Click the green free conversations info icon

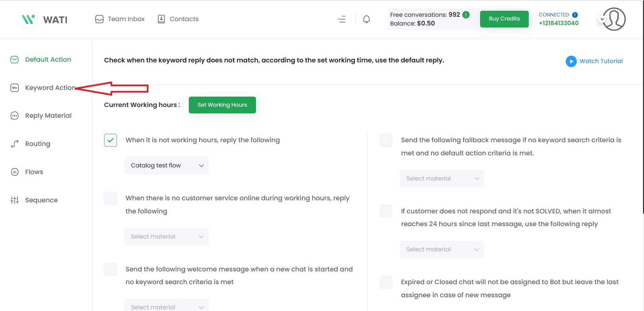click(x=466, y=15)
